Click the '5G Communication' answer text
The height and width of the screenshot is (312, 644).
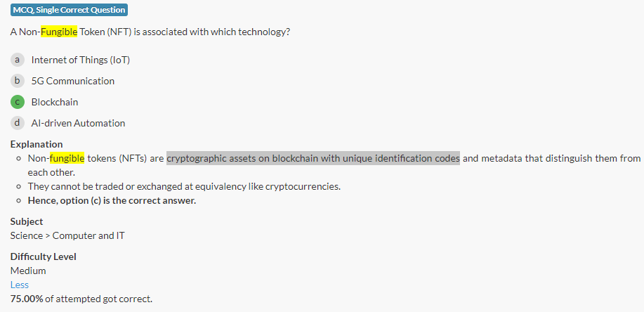[72, 81]
